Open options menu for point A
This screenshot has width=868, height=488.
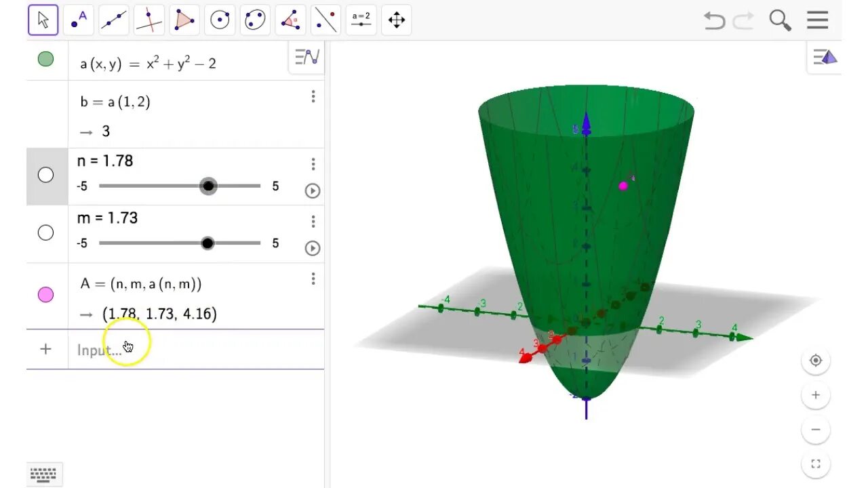(313, 279)
